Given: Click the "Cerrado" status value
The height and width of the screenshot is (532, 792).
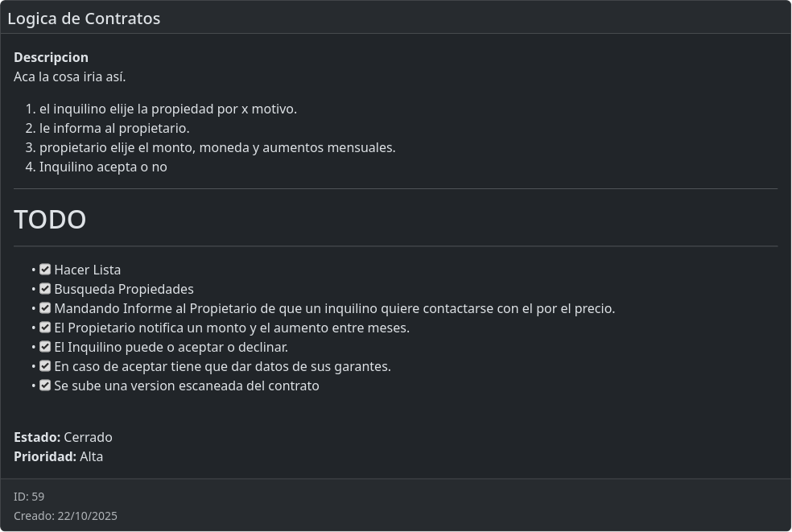Looking at the screenshot, I should [x=88, y=437].
